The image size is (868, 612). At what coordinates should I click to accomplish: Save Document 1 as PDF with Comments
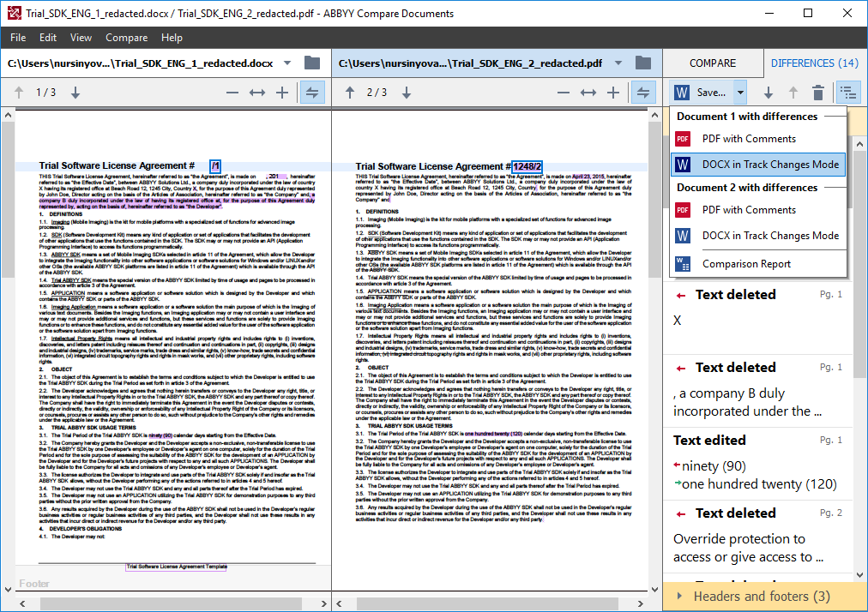(758, 139)
